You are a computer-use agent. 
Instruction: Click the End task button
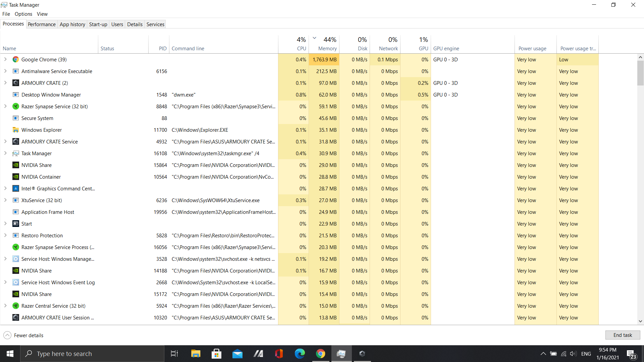pyautogui.click(x=623, y=335)
